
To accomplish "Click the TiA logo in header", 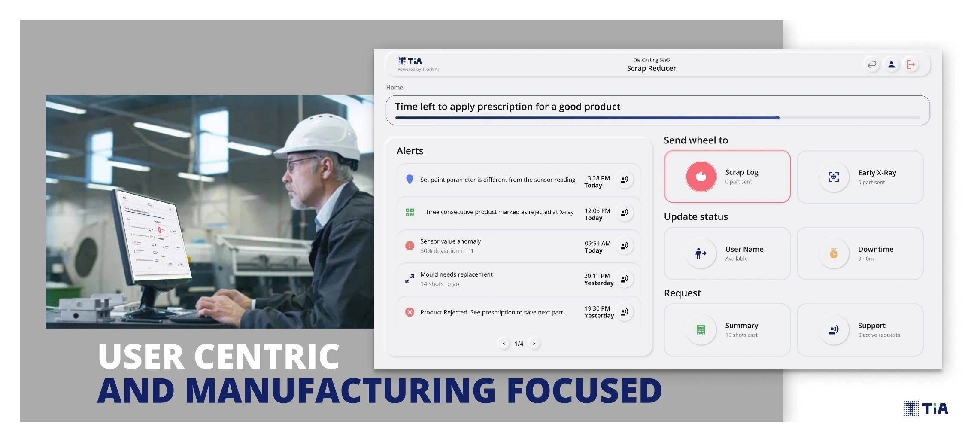I will click(x=410, y=61).
